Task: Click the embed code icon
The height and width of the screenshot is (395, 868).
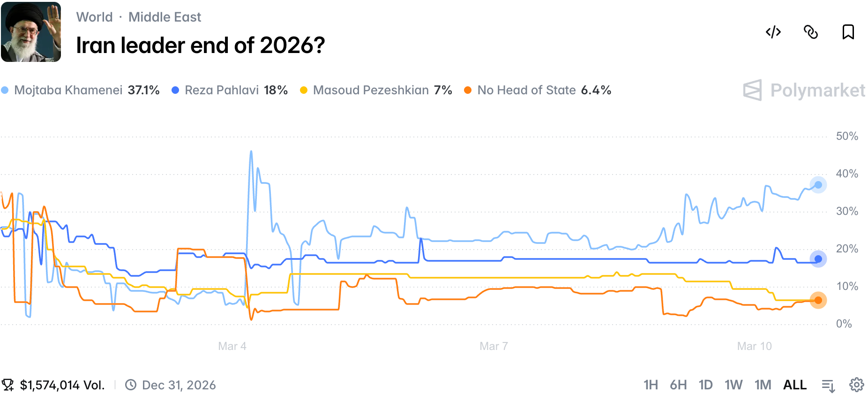Action: click(773, 32)
